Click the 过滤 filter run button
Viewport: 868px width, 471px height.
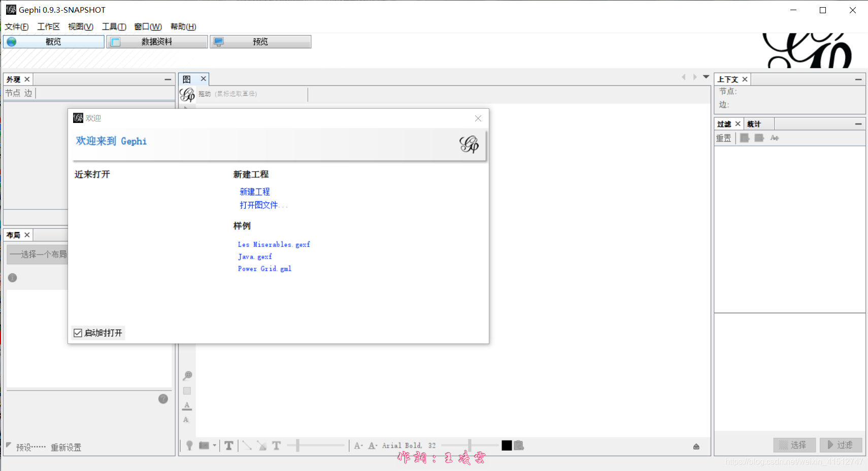pos(841,445)
